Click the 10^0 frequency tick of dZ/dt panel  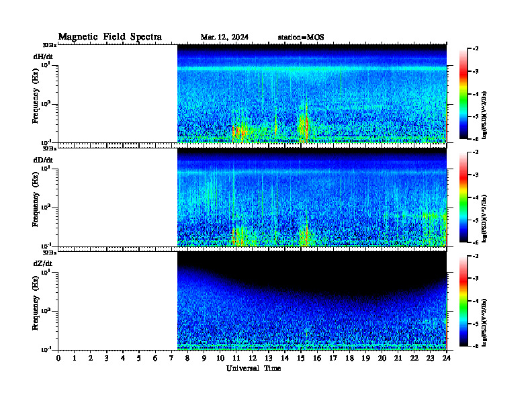tap(46, 310)
